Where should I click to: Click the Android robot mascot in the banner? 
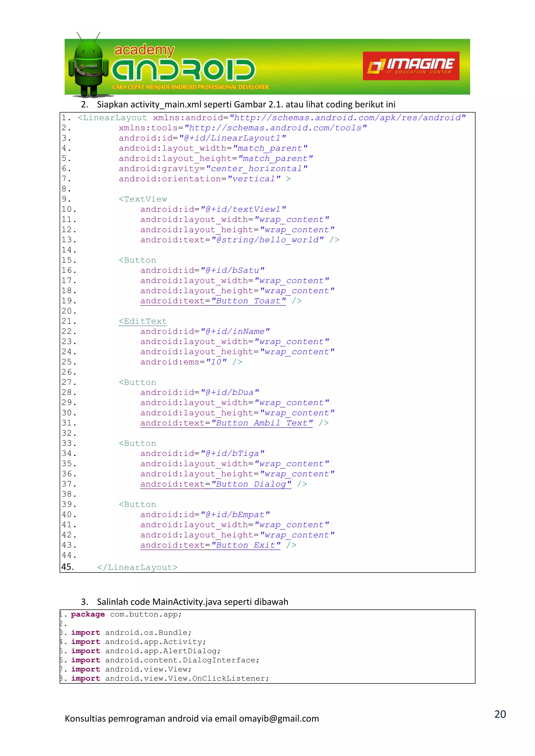pos(88,64)
